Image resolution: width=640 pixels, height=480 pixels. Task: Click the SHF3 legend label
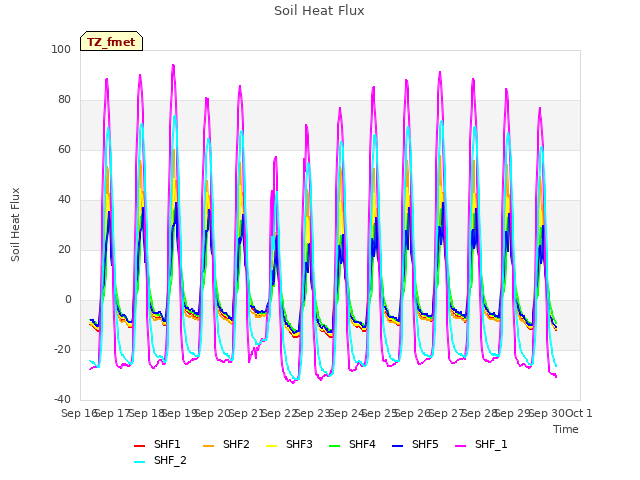[299, 444]
